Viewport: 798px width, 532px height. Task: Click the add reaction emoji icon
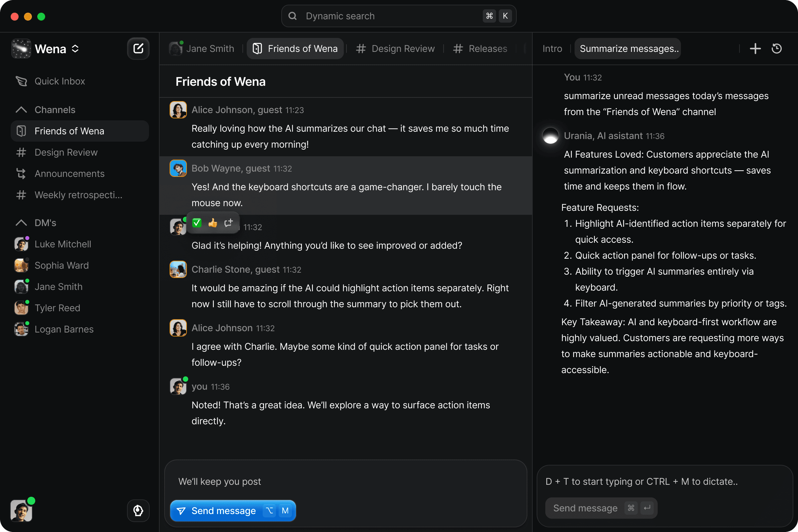point(228,223)
